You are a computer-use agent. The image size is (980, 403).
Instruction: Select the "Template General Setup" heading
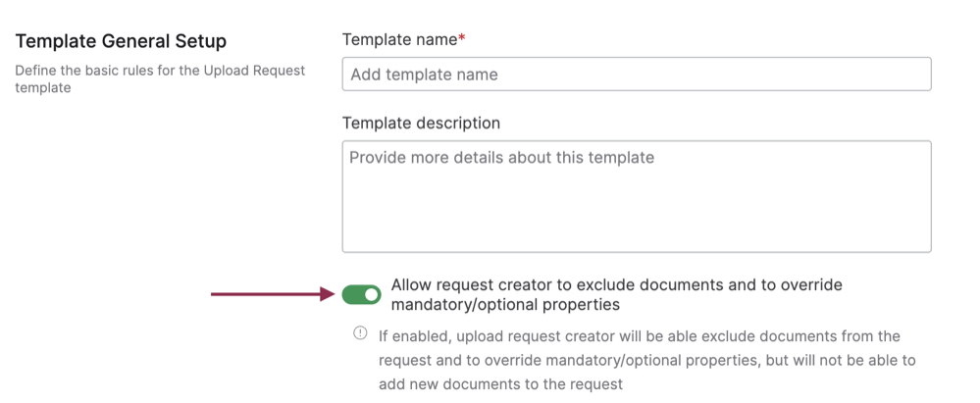(x=121, y=42)
